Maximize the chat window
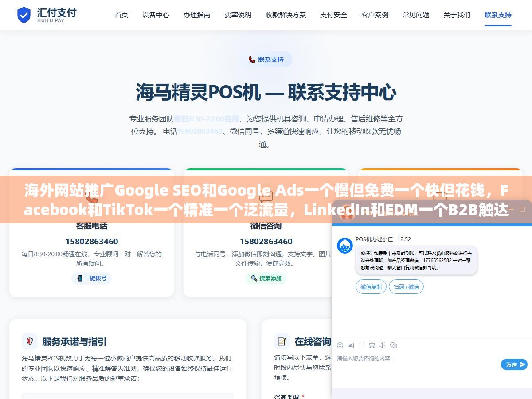The height and width of the screenshot is (399, 532). point(522,209)
